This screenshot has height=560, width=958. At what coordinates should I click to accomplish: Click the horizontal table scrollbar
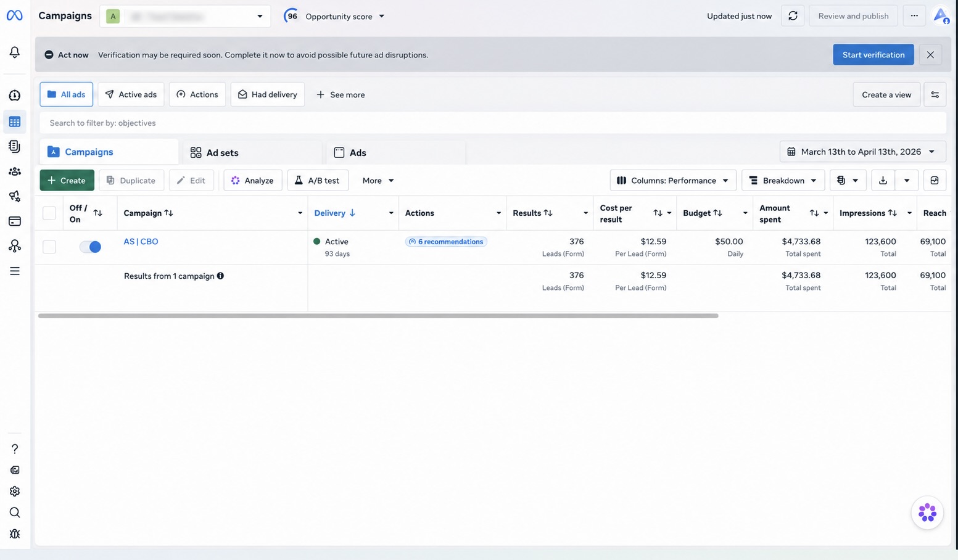pyautogui.click(x=378, y=316)
